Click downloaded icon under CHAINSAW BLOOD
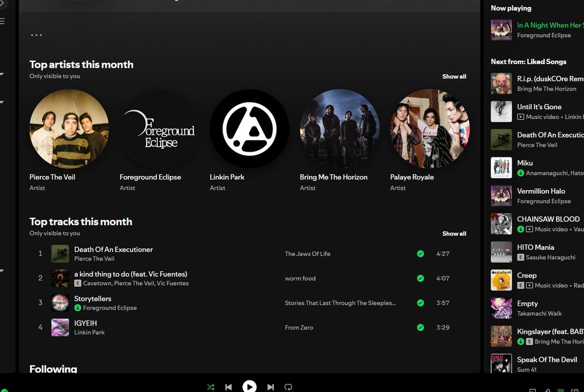 pyautogui.click(x=520, y=229)
